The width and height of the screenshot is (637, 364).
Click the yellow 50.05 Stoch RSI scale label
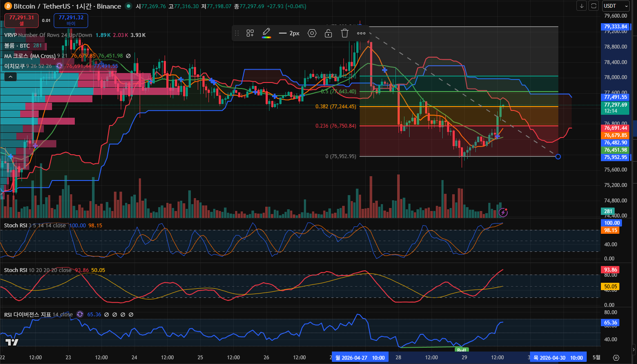(x=610, y=287)
